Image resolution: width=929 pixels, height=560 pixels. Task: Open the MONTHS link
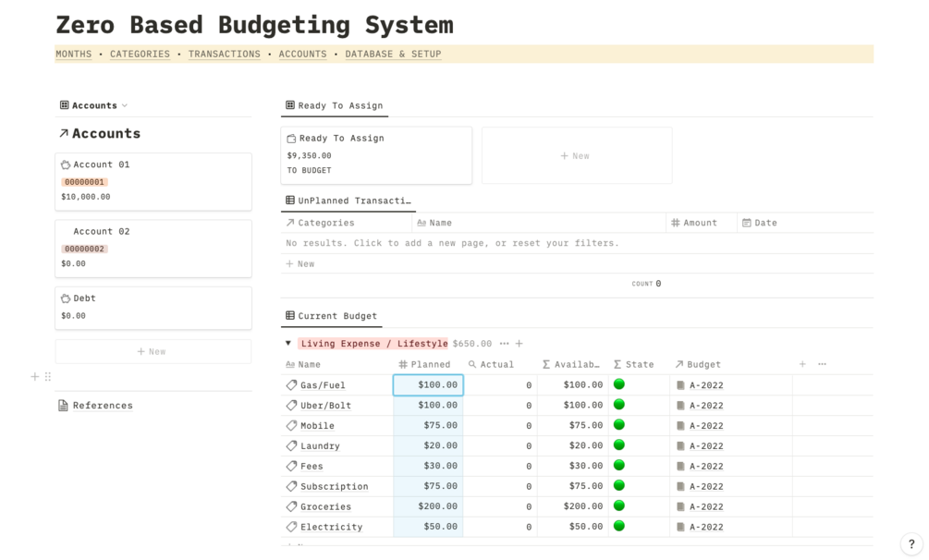coord(73,54)
